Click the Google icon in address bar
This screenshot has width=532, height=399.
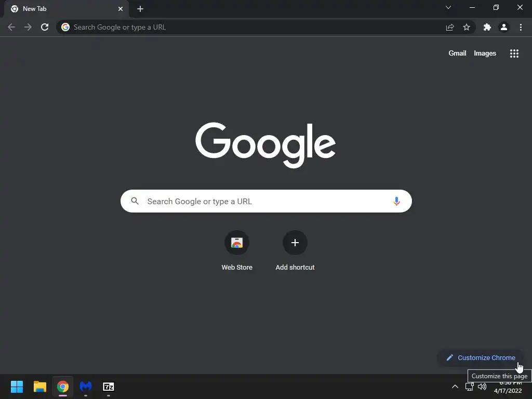pyautogui.click(x=65, y=27)
